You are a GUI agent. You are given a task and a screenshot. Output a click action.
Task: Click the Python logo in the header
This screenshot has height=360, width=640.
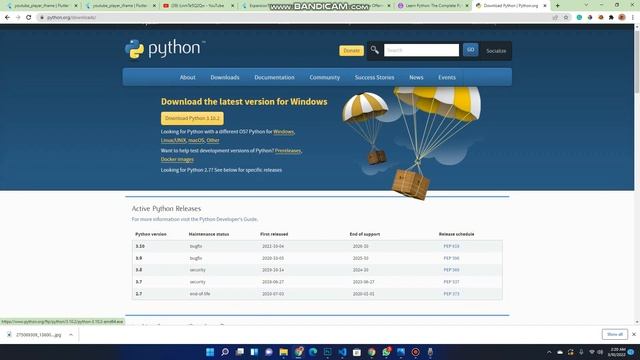point(164,49)
